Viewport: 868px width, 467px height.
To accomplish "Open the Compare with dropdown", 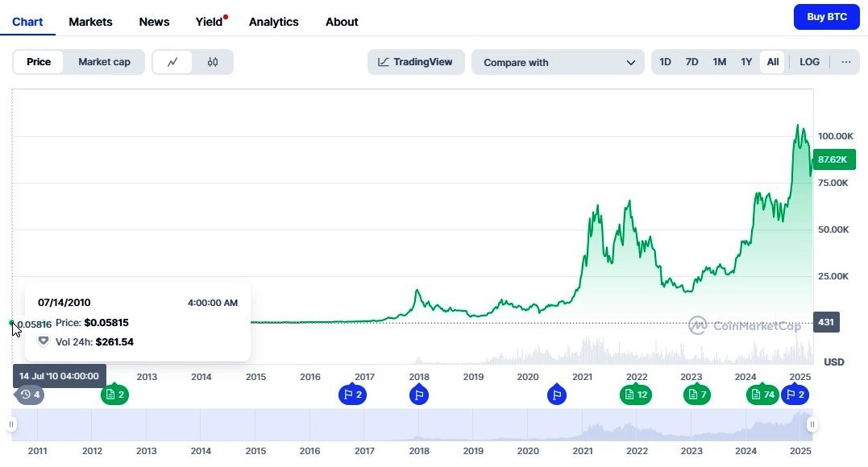I will (x=558, y=61).
